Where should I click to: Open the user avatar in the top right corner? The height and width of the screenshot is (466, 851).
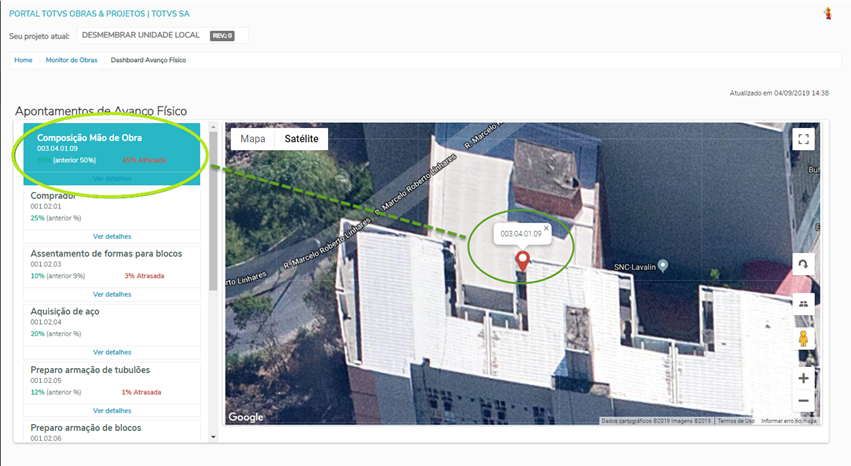(x=828, y=14)
